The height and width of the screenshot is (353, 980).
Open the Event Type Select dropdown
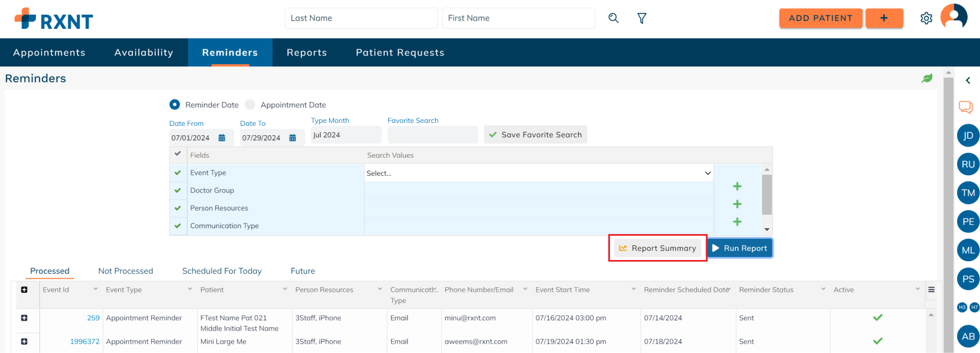click(538, 173)
